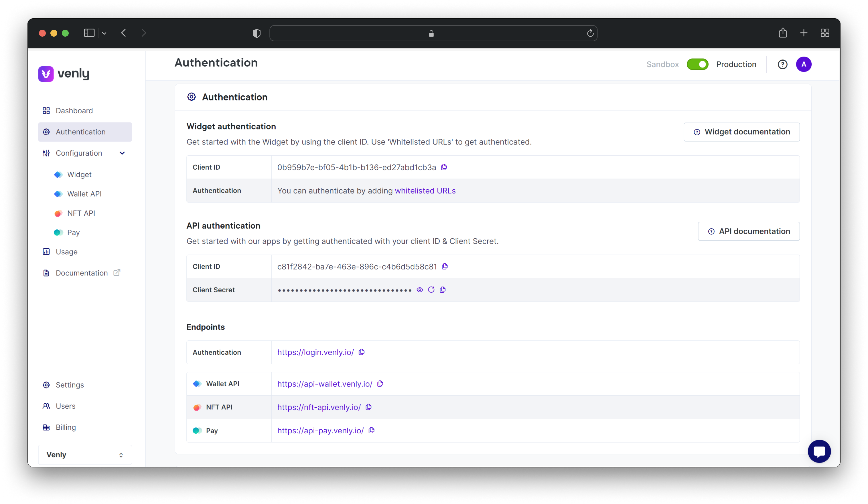Open the Widget documentation button
868x504 pixels.
coord(741,131)
